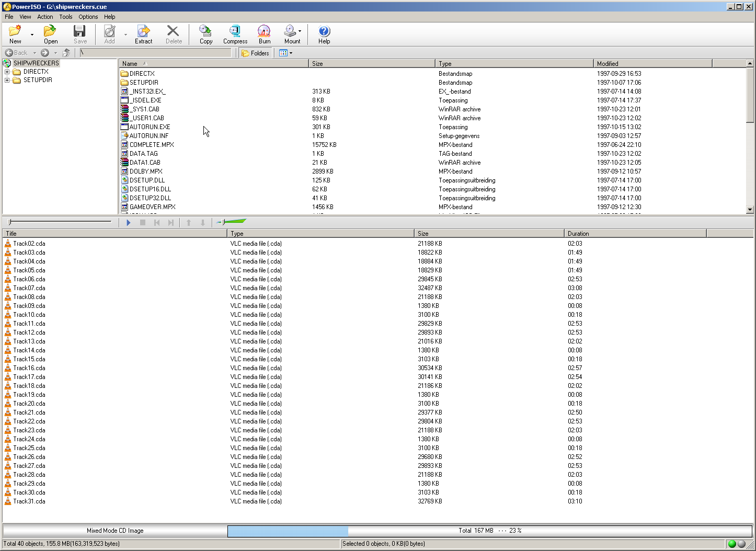Click Mixed Mode CD Image type label
The image size is (756, 551).
[115, 531]
